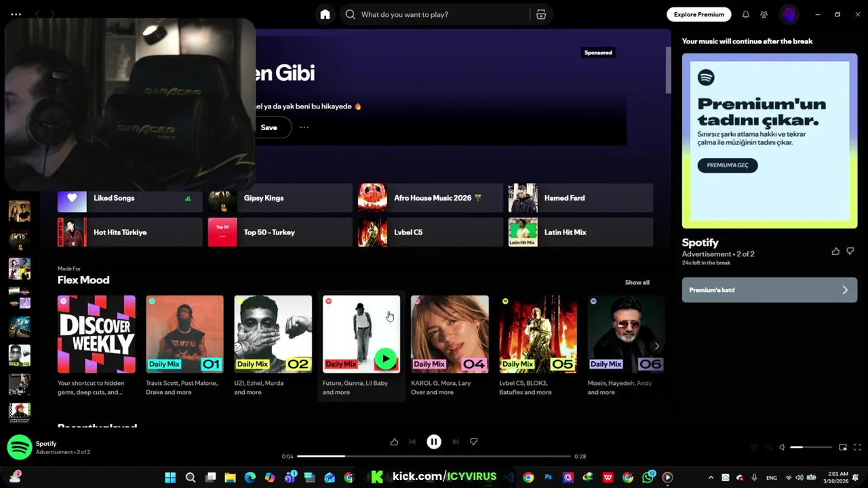
Task: Click thumbs-up in the player bar
Action: click(394, 442)
